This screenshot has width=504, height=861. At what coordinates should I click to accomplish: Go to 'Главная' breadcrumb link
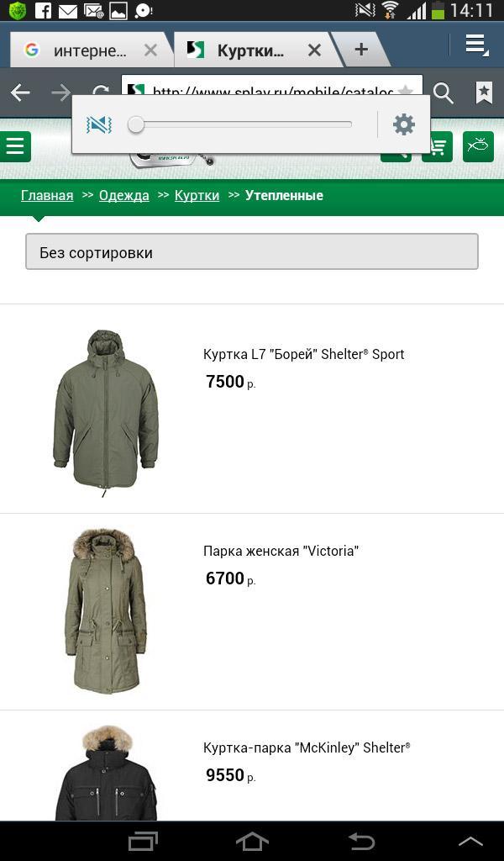coord(47,195)
